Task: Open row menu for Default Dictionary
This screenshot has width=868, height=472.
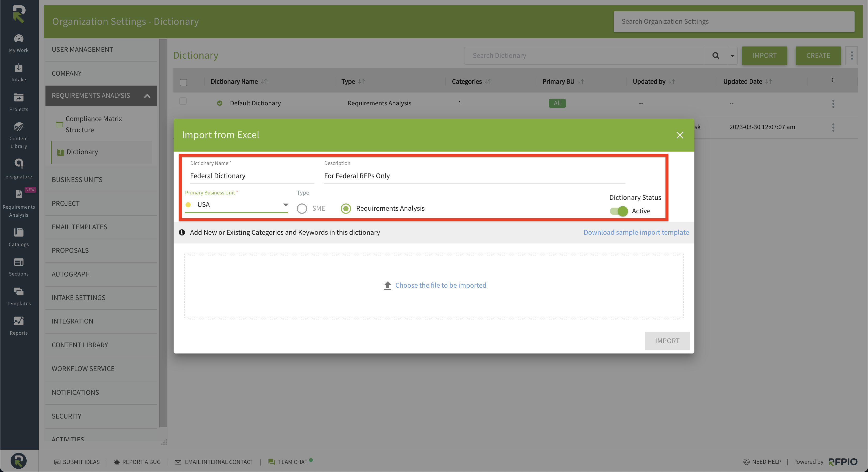Action: [x=833, y=104]
